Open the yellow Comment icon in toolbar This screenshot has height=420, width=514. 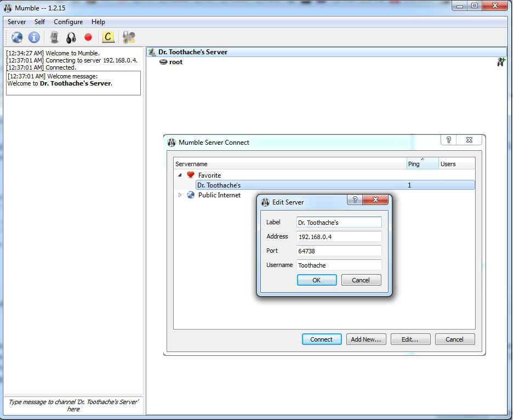coord(108,37)
